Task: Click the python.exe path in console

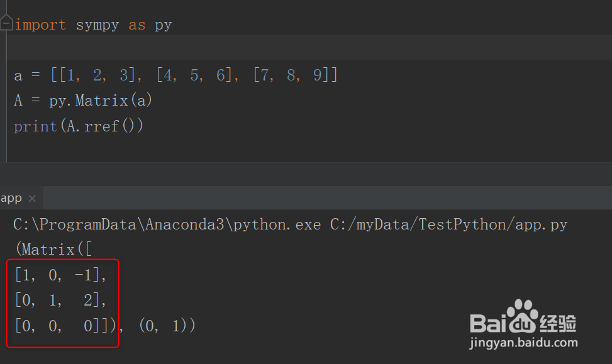Action: (167, 224)
